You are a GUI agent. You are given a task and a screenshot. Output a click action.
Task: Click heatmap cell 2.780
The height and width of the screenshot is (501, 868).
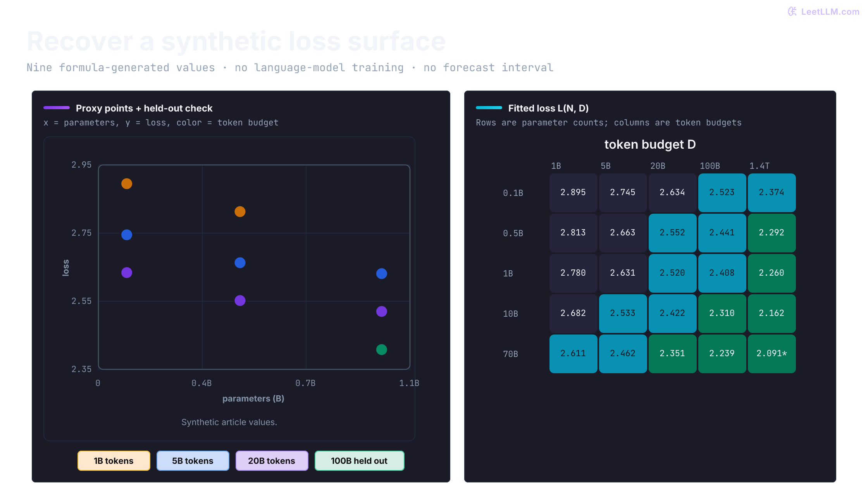[573, 273]
